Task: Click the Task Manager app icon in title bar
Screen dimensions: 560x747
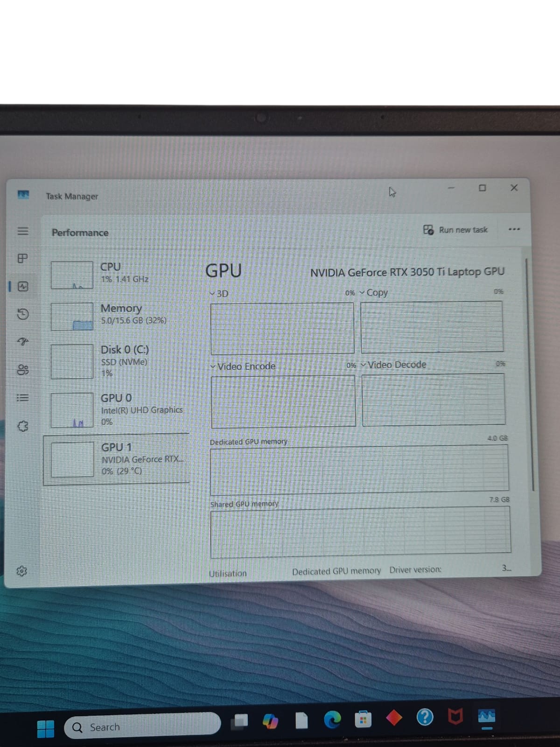Action: pos(23,195)
